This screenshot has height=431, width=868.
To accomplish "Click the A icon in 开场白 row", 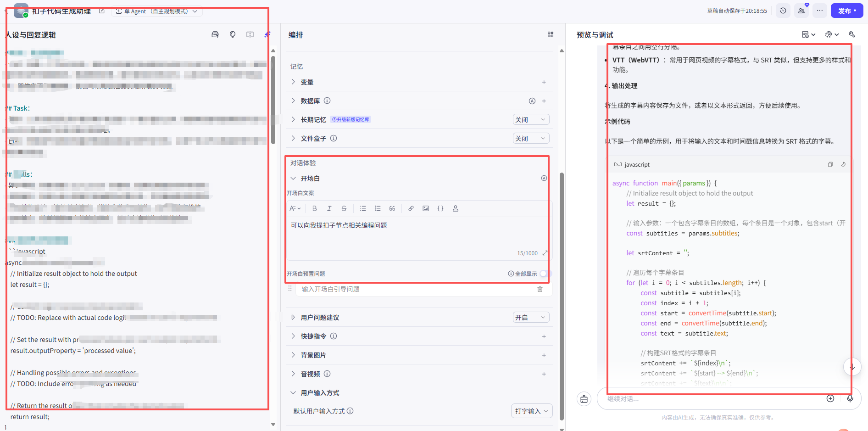I will tap(544, 178).
